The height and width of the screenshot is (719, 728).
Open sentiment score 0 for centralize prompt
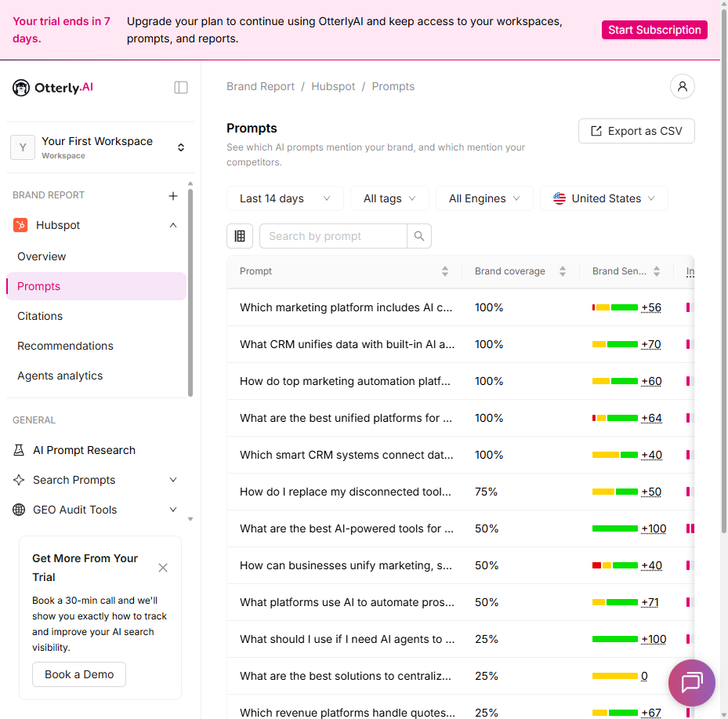click(644, 676)
